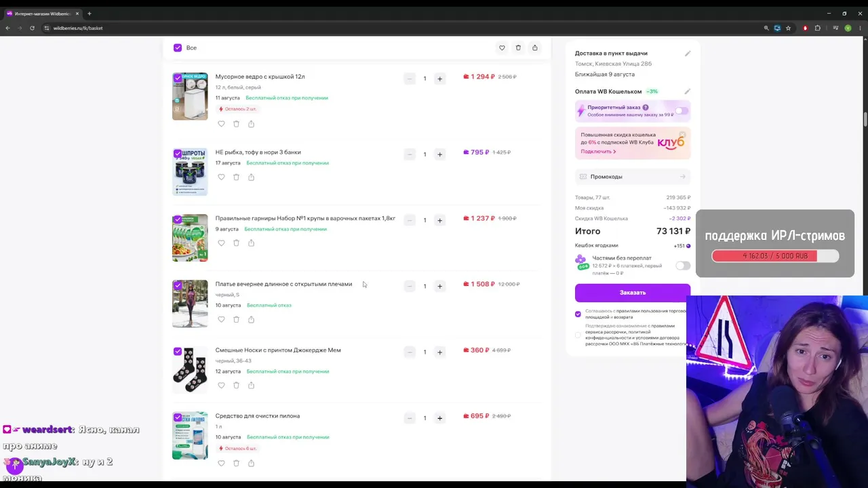
Task: Turn on Частями без переплат switch
Action: (x=683, y=266)
